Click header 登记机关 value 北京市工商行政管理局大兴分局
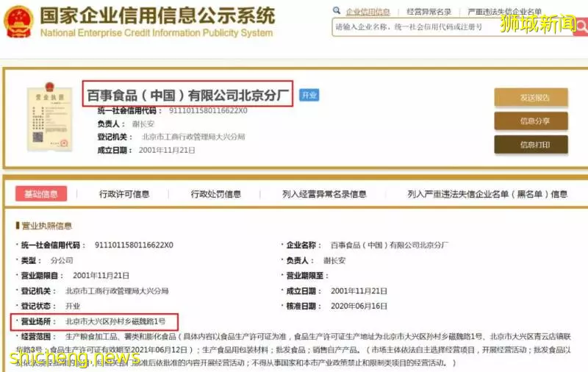 (193, 137)
